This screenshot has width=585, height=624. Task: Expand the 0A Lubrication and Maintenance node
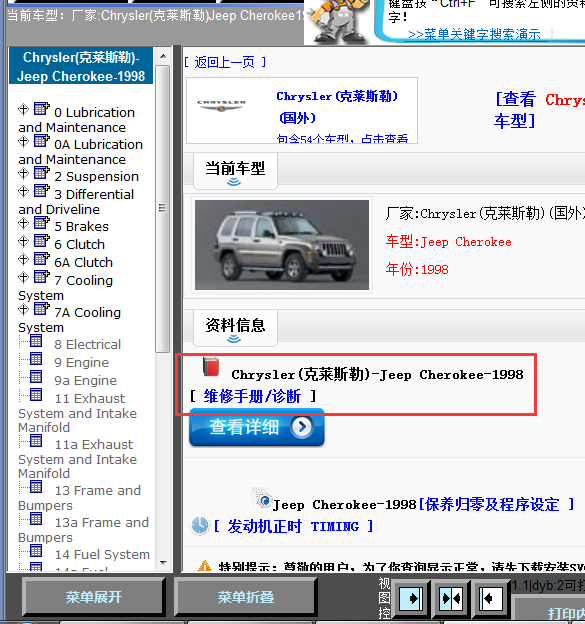[x=23, y=141]
